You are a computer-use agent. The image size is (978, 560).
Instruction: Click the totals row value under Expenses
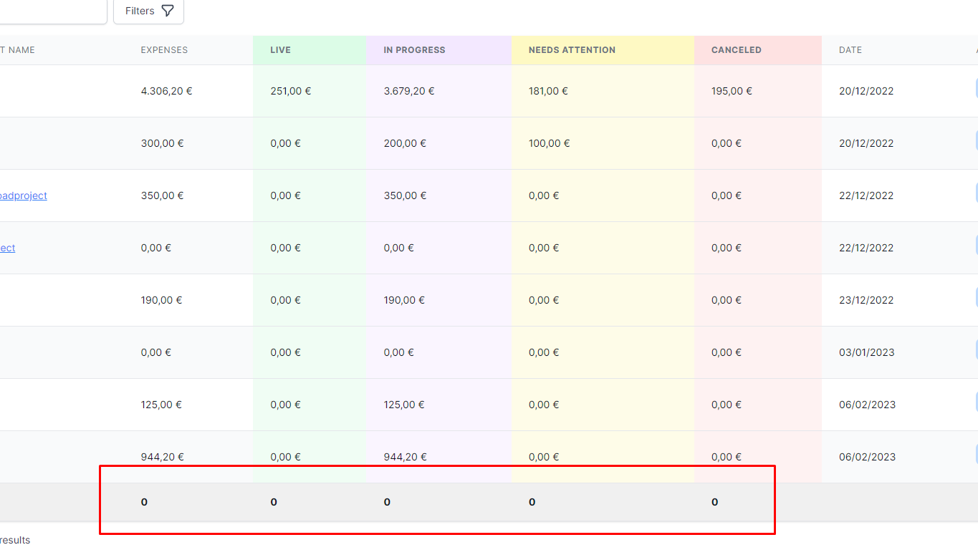coord(144,502)
